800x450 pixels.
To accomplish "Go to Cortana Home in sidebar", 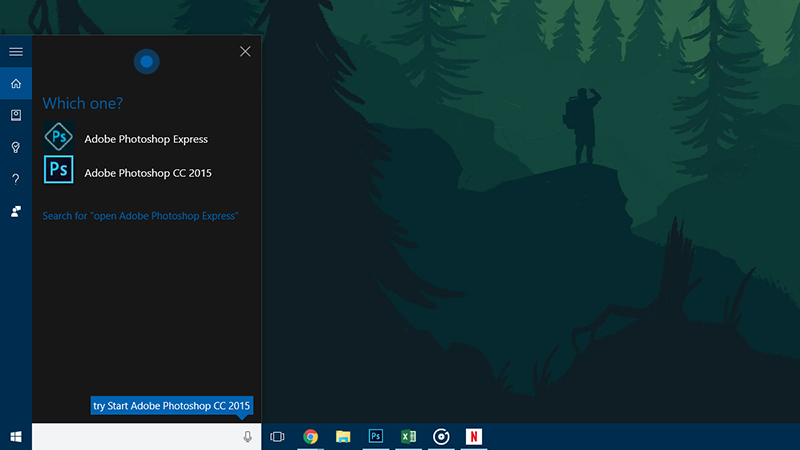I will point(16,83).
